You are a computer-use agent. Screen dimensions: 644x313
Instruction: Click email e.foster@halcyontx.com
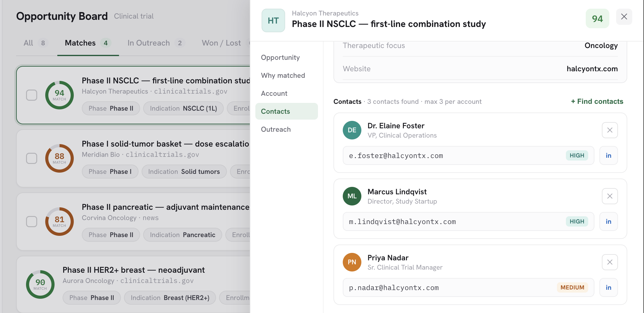coord(396,156)
